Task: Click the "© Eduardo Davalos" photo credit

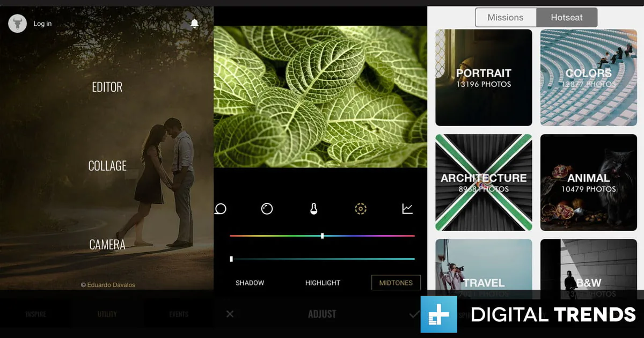Action: pos(108,285)
